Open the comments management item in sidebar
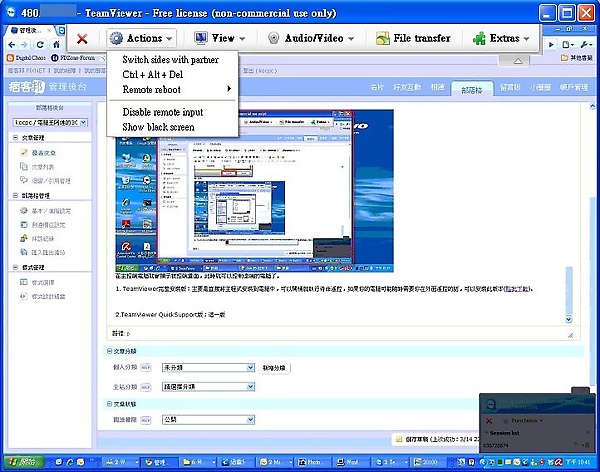The width and height of the screenshot is (600, 472). (x=45, y=181)
